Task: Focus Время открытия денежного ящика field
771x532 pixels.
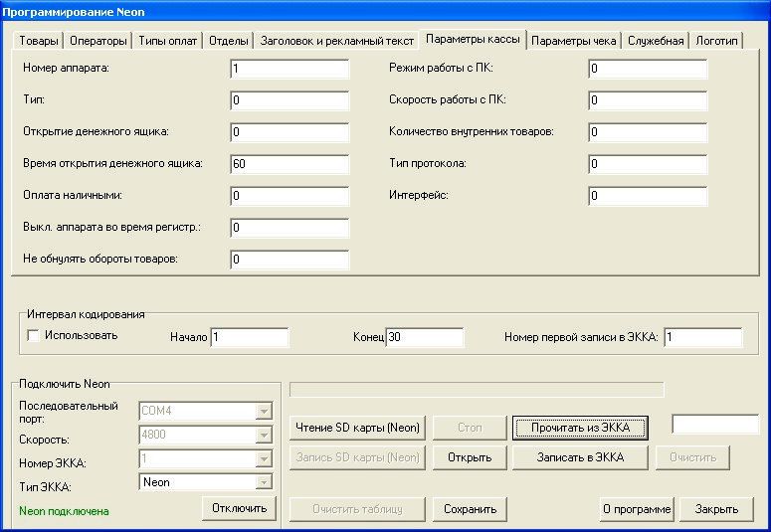Action: pyautogui.click(x=289, y=164)
